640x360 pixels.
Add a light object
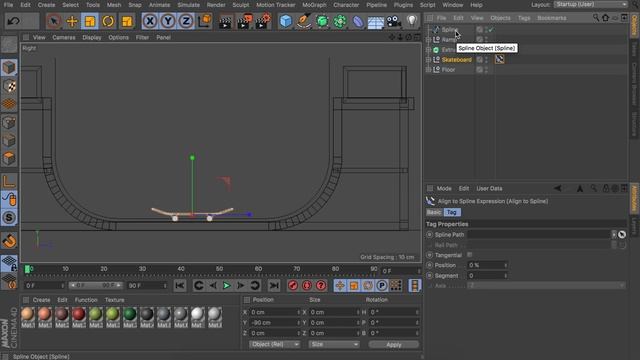[412, 21]
